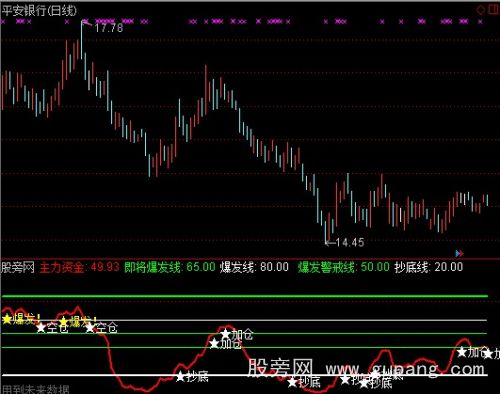Screen dimensions: 500x394
Task: Click the 主力资金: 49.93 value
Action: point(80,267)
